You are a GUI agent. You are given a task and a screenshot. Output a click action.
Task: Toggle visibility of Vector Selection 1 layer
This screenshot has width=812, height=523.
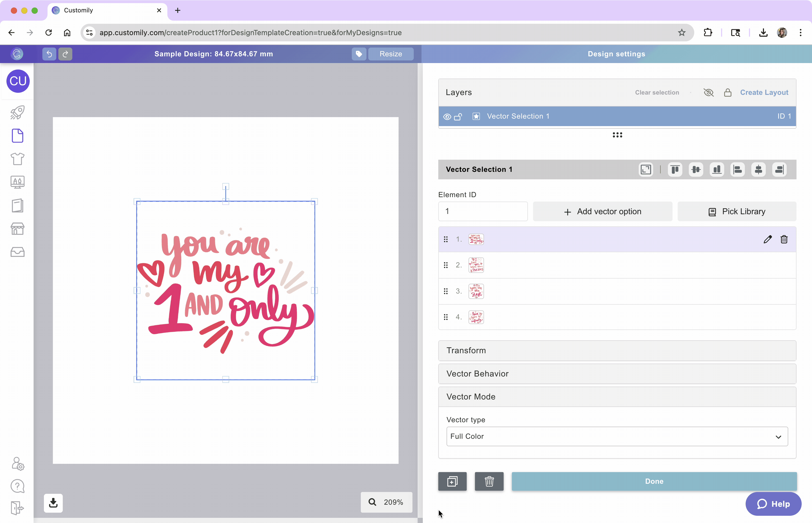pyautogui.click(x=447, y=117)
